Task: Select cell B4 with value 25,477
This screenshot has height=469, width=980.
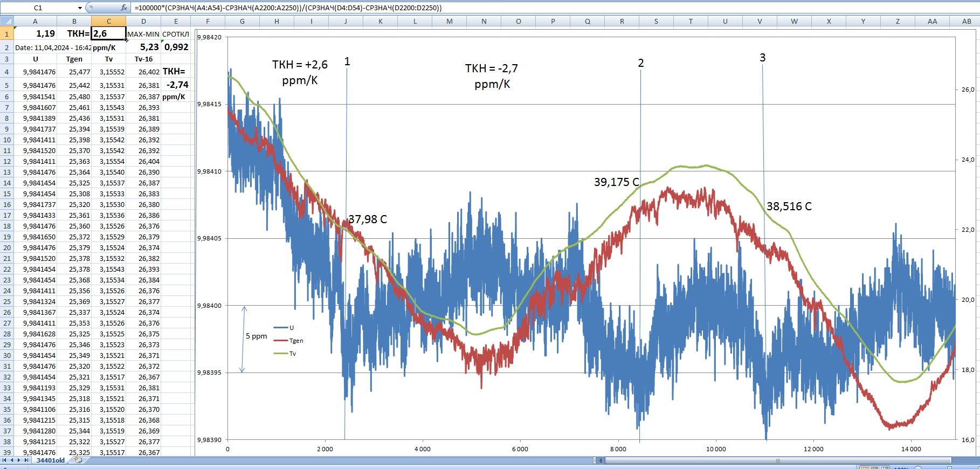Action: [74, 72]
